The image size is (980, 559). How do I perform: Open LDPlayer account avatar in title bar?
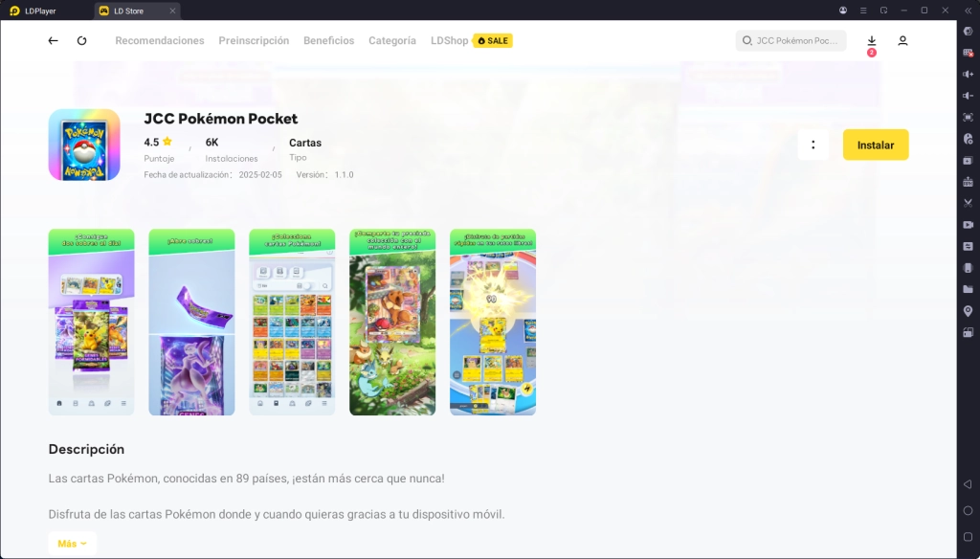click(842, 10)
